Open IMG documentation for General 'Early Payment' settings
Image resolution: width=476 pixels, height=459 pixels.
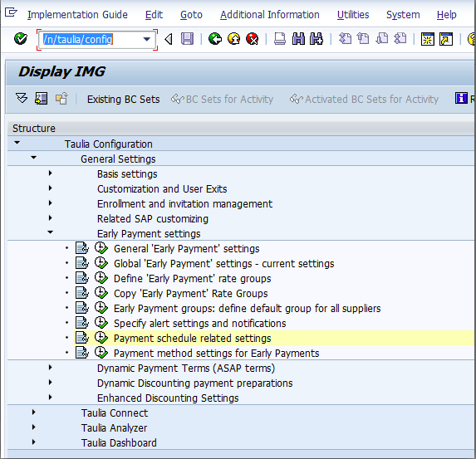[82, 248]
